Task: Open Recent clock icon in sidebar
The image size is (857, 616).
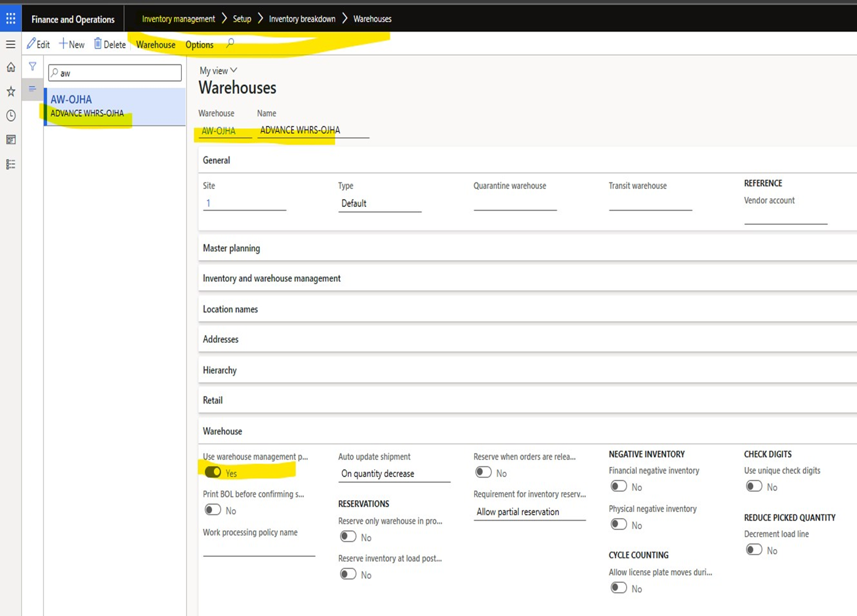Action: click(x=11, y=115)
